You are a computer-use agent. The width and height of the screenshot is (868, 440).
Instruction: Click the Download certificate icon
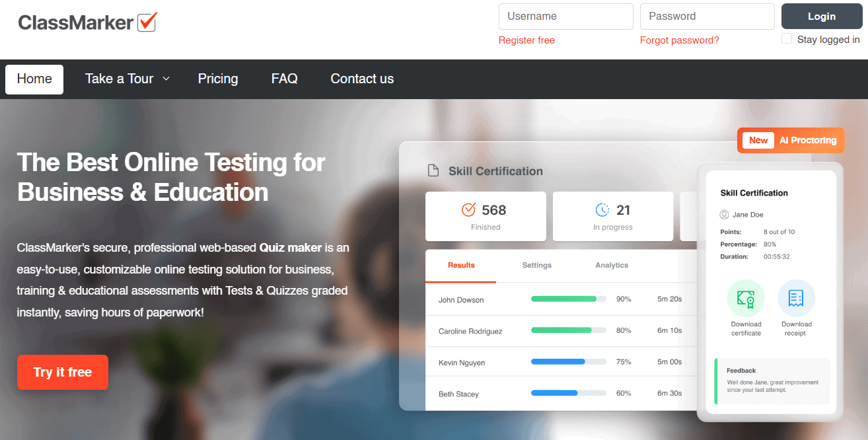[746, 299]
